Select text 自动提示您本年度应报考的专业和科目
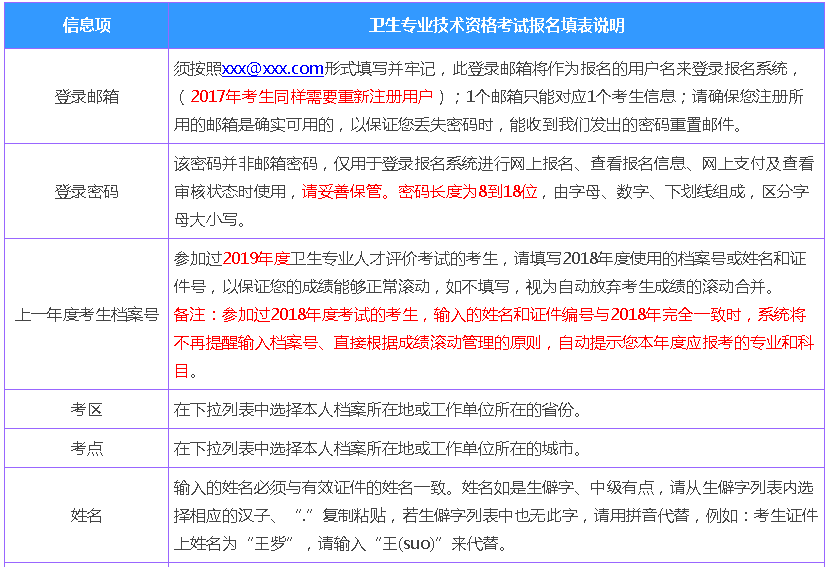 (493, 357)
